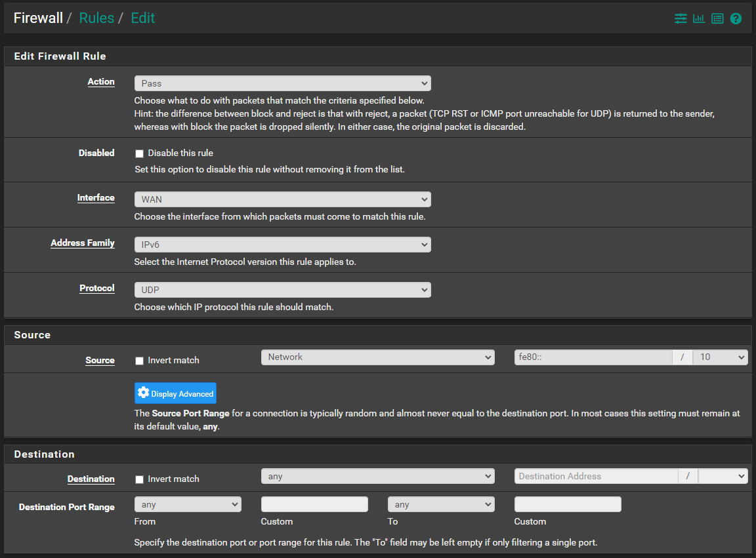Expand the Protocol dropdown showing UDP
Image resolution: width=756 pixels, height=558 pixels.
point(283,290)
